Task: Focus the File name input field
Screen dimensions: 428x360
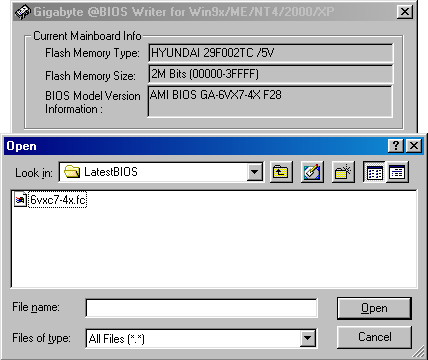Action: coord(201,308)
